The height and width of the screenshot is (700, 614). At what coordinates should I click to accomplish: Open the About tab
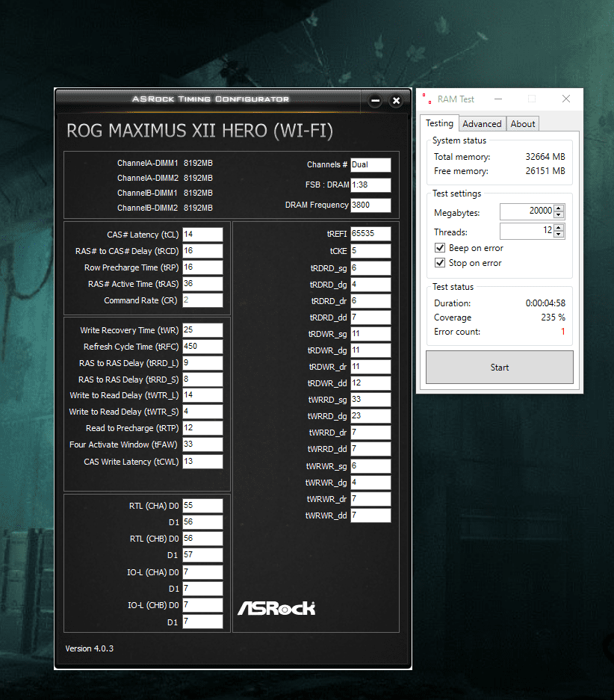[523, 124]
